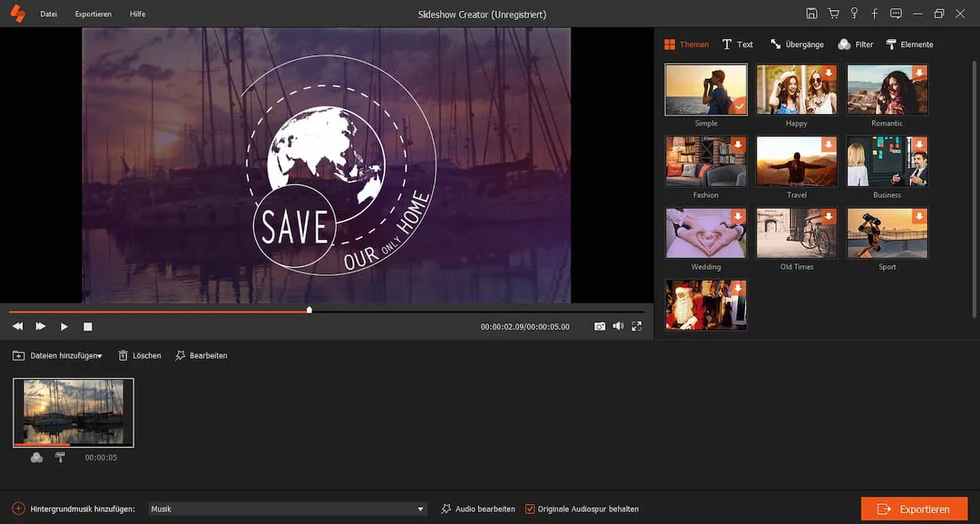Download the Happy theme
The width and height of the screenshot is (980, 524).
[829, 73]
